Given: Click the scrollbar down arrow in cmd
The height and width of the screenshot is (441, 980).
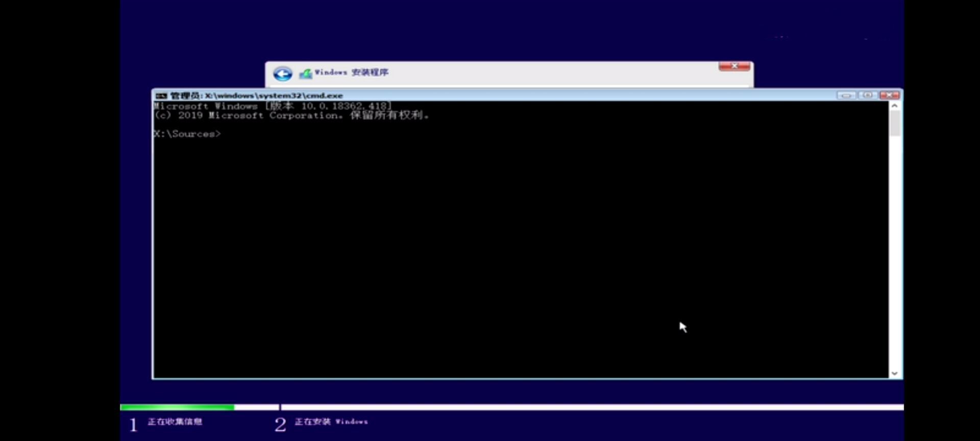Looking at the screenshot, I should click(x=894, y=373).
